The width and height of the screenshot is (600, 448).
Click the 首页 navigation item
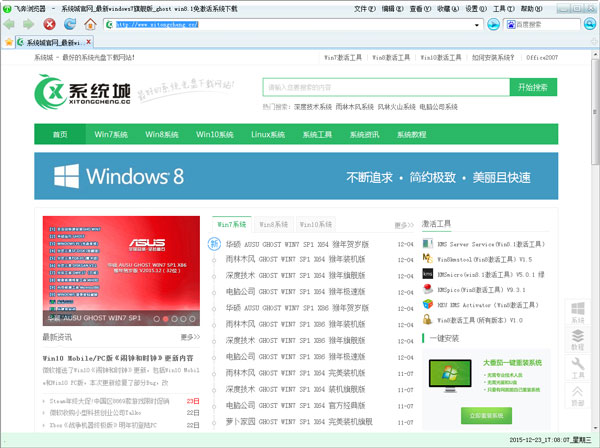point(60,134)
